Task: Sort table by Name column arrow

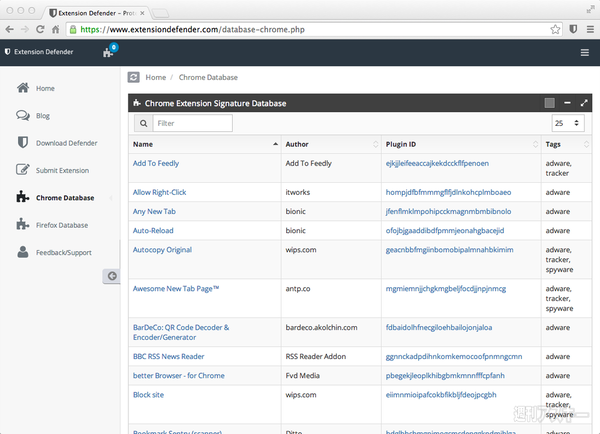Action: pyautogui.click(x=275, y=145)
